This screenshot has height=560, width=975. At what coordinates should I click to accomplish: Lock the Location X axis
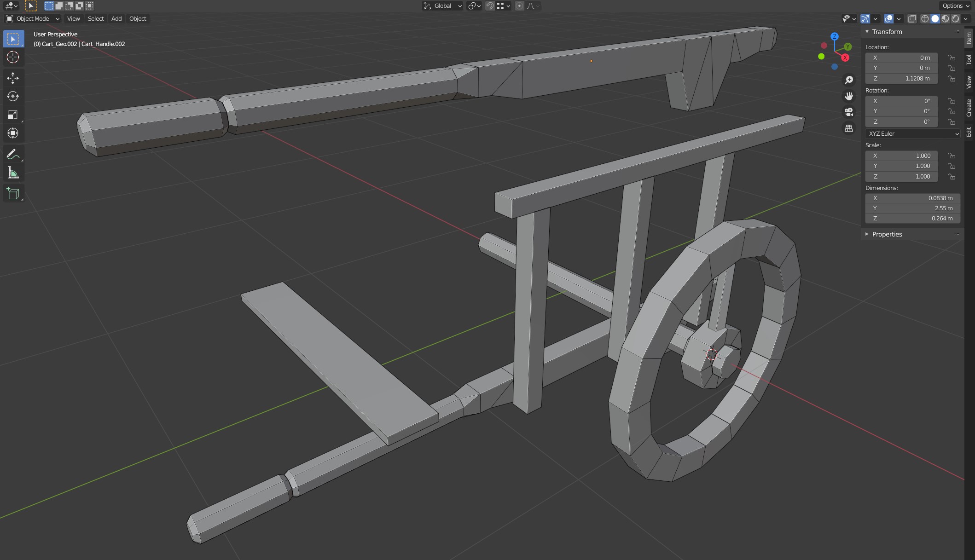951,58
